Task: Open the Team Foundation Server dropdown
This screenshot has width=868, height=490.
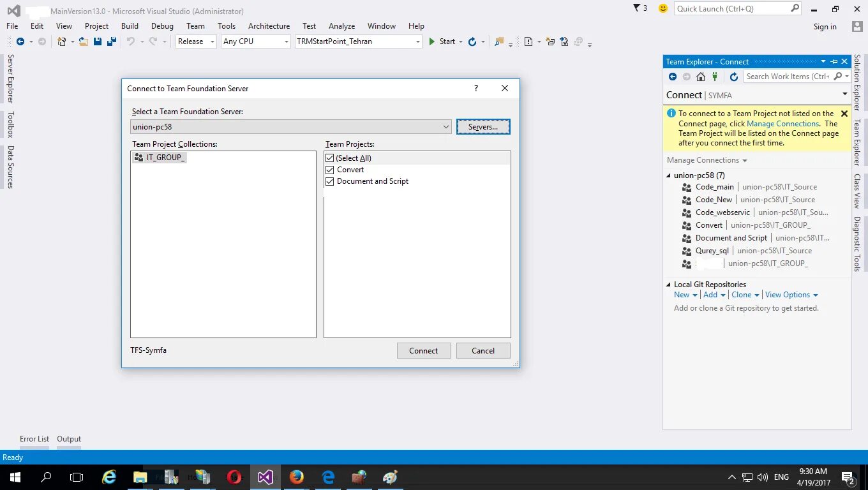Action: click(446, 127)
